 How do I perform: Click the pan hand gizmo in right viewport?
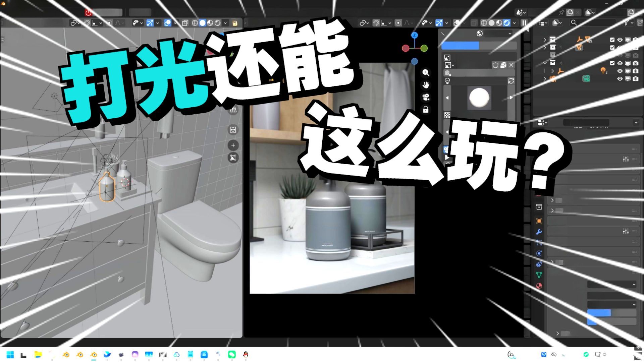(426, 85)
